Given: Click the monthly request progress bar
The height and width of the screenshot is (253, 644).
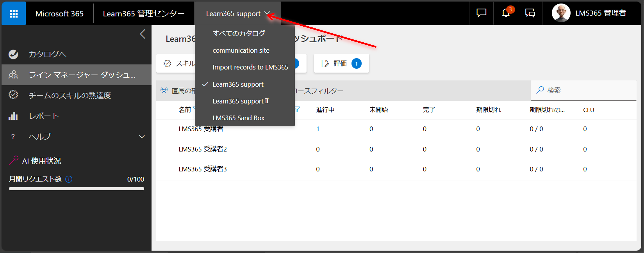Looking at the screenshot, I should [77, 188].
